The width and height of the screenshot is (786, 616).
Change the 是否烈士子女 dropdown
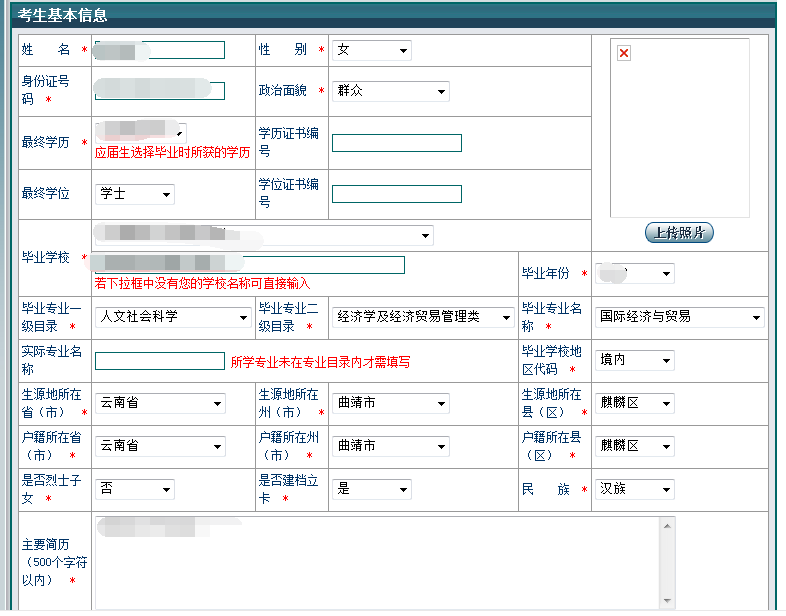pyautogui.click(x=134, y=490)
